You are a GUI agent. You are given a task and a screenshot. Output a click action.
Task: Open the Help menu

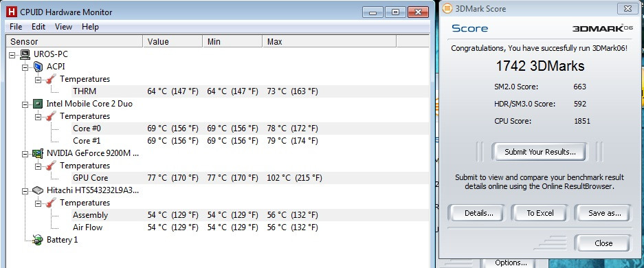click(90, 27)
